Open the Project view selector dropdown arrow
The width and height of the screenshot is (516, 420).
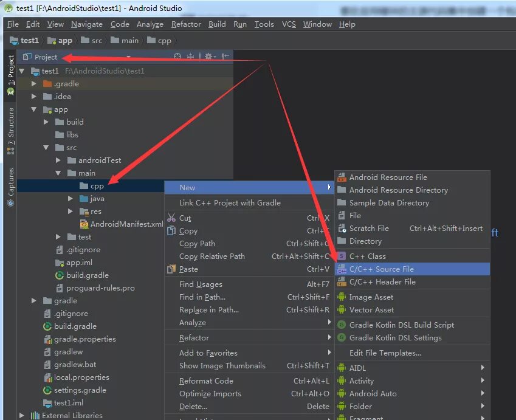point(129,57)
